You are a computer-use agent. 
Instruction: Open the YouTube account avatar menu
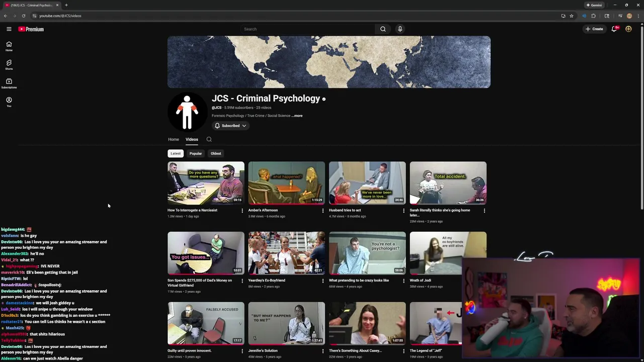[628, 29]
